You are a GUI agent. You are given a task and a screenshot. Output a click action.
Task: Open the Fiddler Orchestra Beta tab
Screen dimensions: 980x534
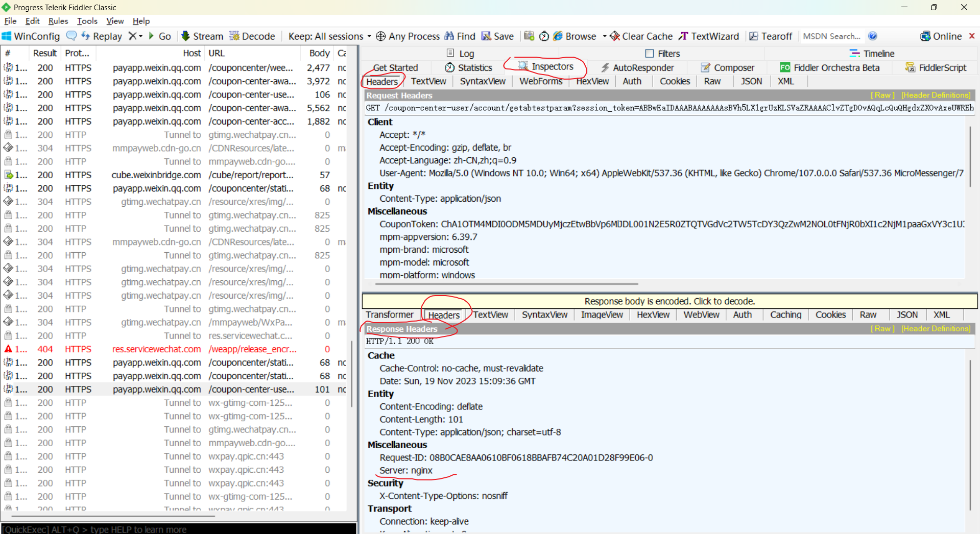[x=830, y=67]
